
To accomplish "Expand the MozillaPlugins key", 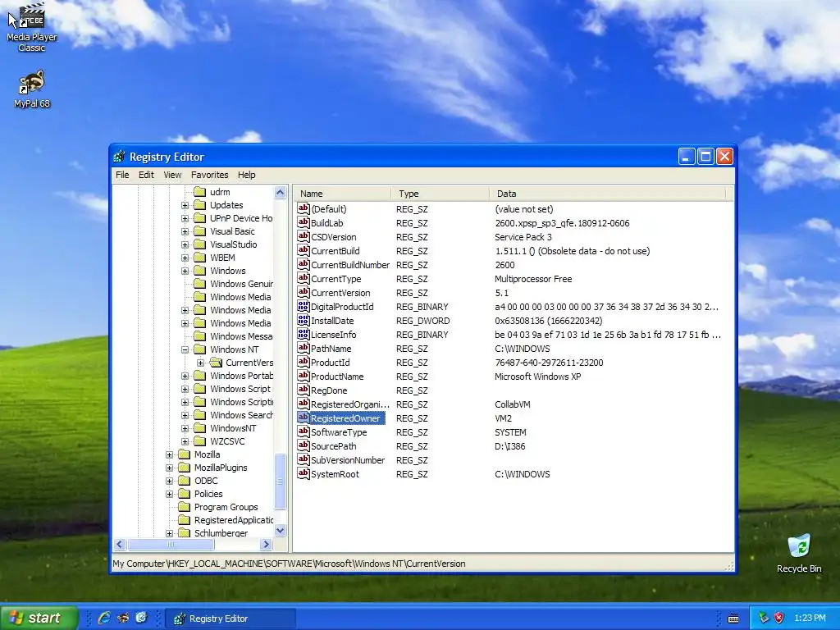I will [x=169, y=468].
